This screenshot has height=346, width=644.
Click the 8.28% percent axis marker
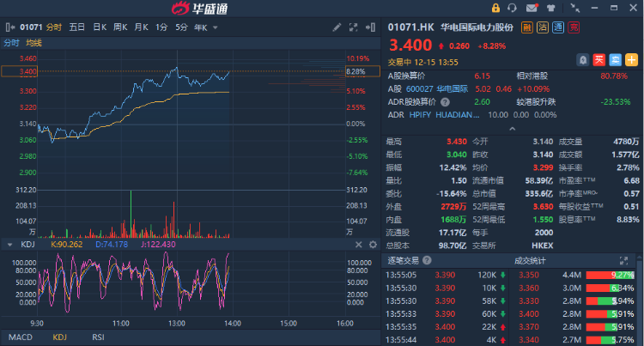[362, 71]
